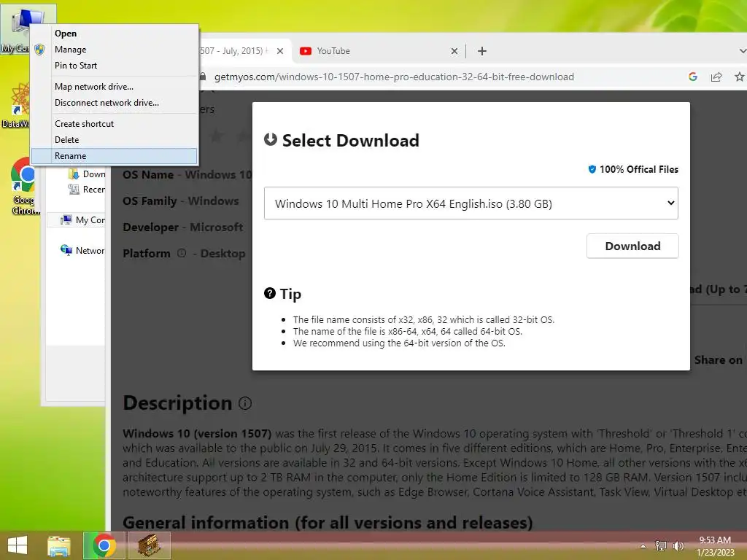The width and height of the screenshot is (747, 560).
Task: Click the wooden crate taskbar app
Action: (x=149, y=545)
